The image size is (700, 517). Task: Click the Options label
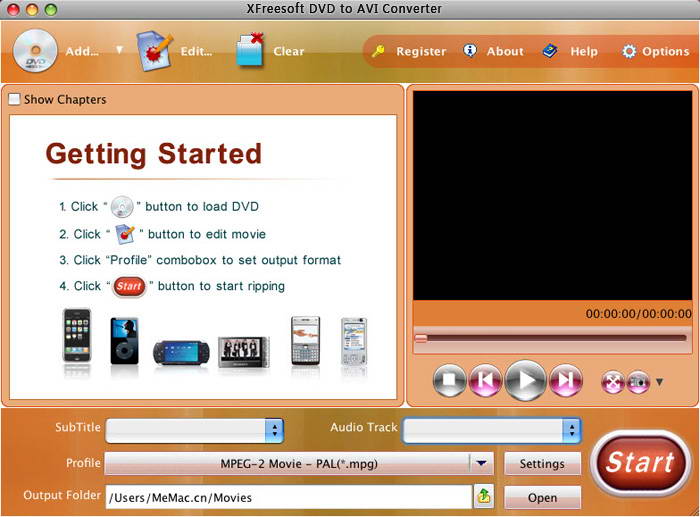(x=666, y=52)
